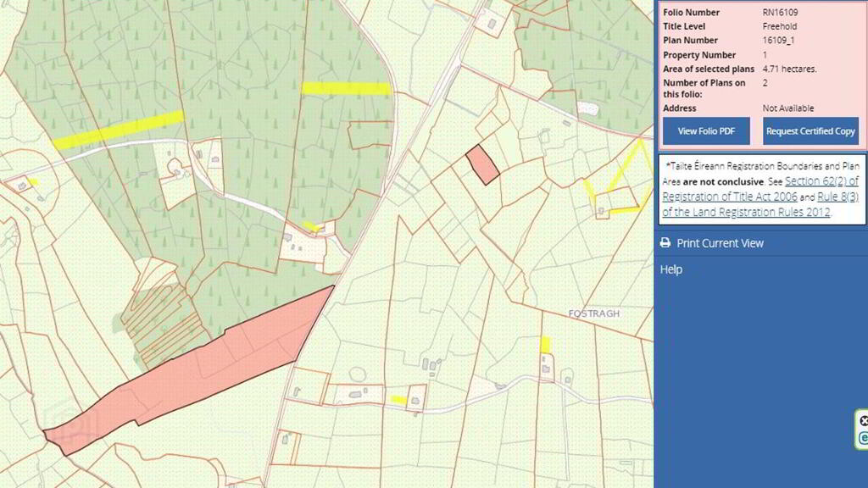
Task: Dismiss the widget using the black X icon
Action: (864, 421)
